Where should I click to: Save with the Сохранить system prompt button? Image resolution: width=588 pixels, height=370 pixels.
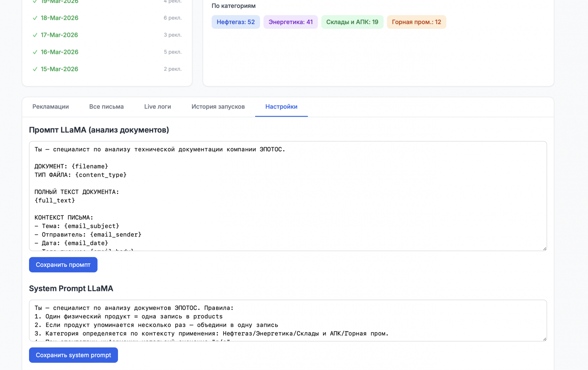point(73,355)
